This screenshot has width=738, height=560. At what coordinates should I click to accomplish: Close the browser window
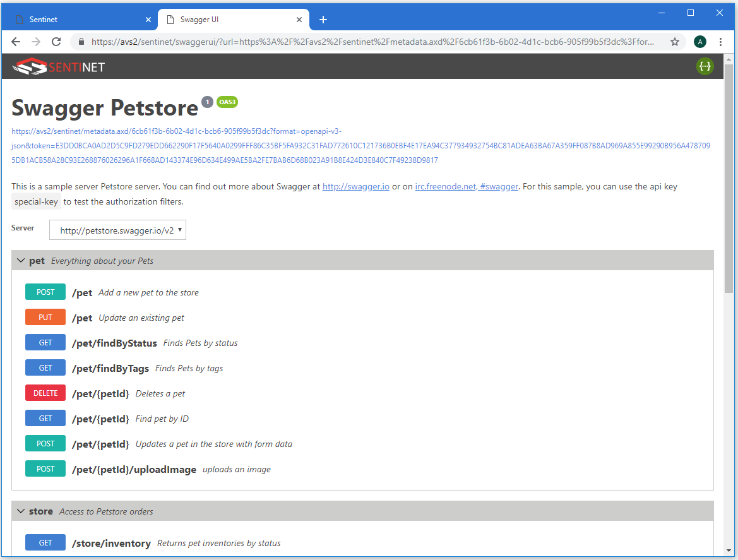[x=719, y=13]
